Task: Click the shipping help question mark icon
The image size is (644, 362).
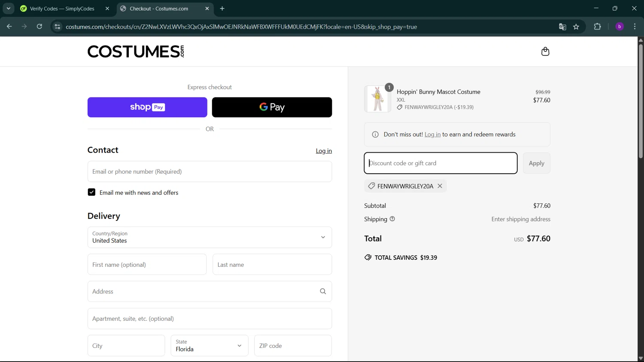Action: pos(392,219)
